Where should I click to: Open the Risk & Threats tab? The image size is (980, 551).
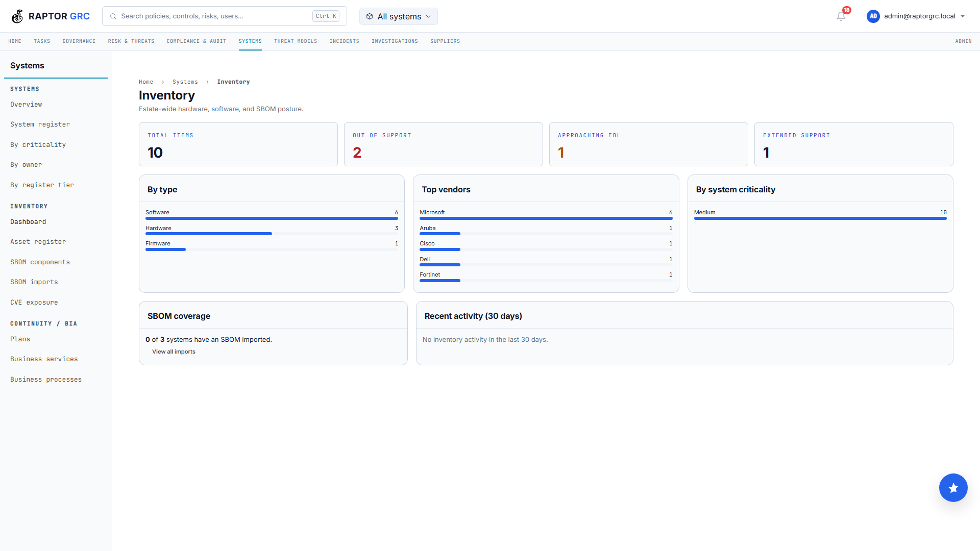click(131, 41)
